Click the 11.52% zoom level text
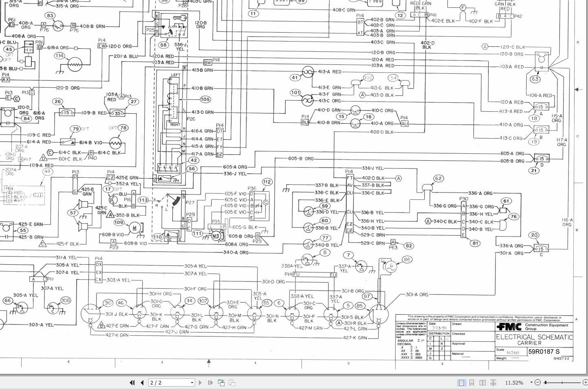The height and width of the screenshot is (389, 588). coord(514,382)
